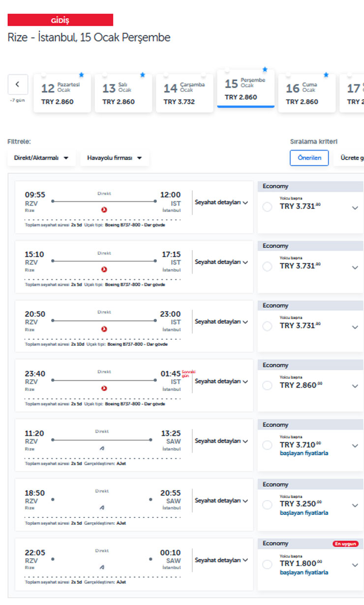364x605 pixels.
Task: Select 13 Salı date card
Action: [x=123, y=93]
